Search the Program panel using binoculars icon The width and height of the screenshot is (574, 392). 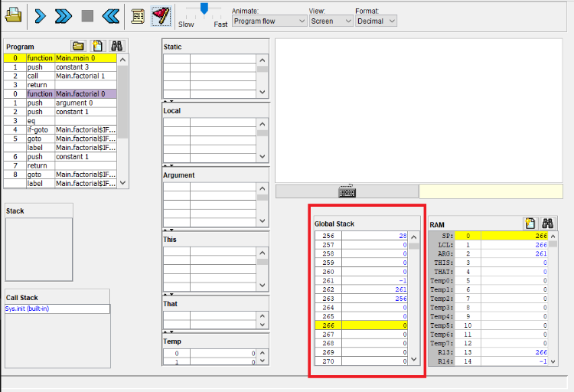pyautogui.click(x=117, y=46)
